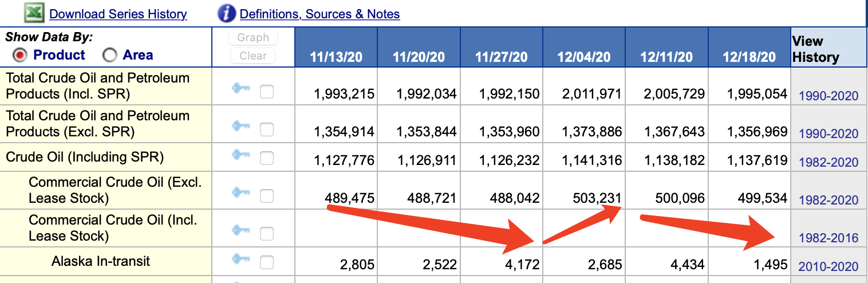Click row label Total Crude Oil (Excl. SPR)
The width and height of the screenshot is (868, 283).
pos(98,123)
